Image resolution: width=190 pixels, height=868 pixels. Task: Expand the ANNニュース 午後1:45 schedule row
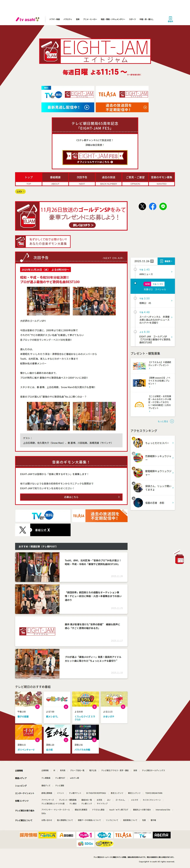[x=153, y=272]
